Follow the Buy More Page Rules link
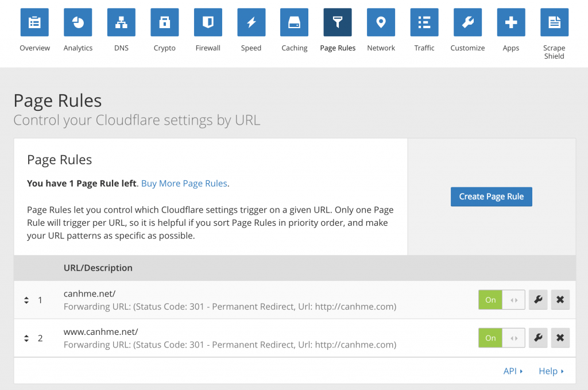Screen dimensions: 588x390 [x=184, y=184]
